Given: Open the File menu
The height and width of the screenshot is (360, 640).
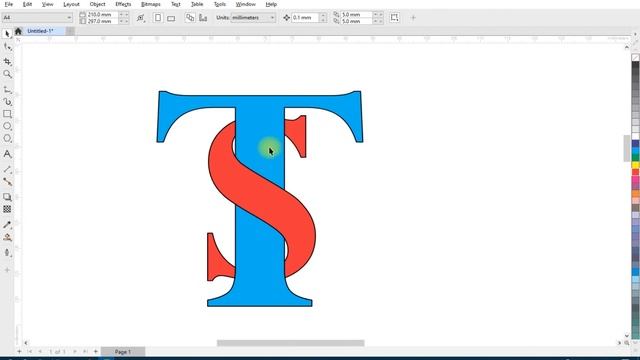Looking at the screenshot, I should (9, 4).
